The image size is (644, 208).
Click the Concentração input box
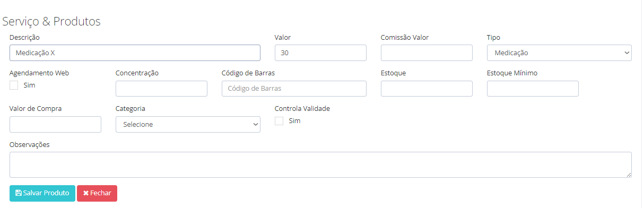point(161,89)
